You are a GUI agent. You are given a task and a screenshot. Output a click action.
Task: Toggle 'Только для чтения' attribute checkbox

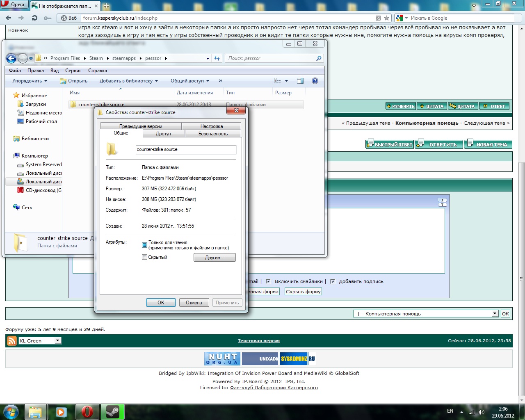144,245
